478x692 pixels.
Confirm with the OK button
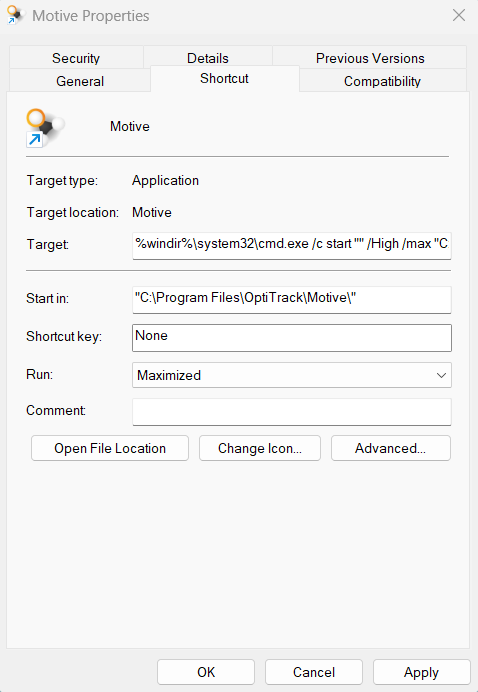click(206, 672)
